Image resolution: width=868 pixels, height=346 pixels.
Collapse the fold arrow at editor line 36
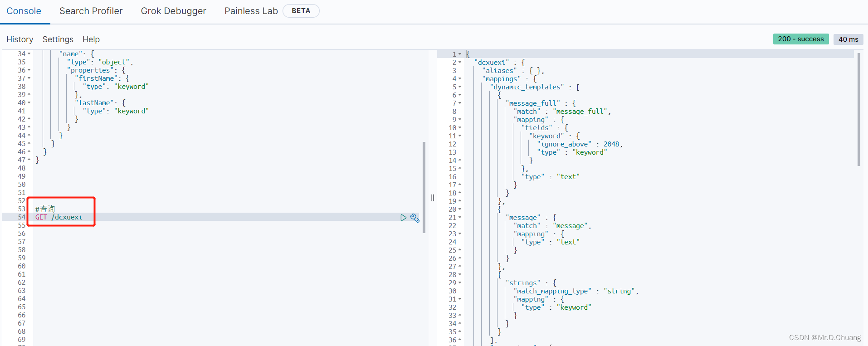[29, 70]
